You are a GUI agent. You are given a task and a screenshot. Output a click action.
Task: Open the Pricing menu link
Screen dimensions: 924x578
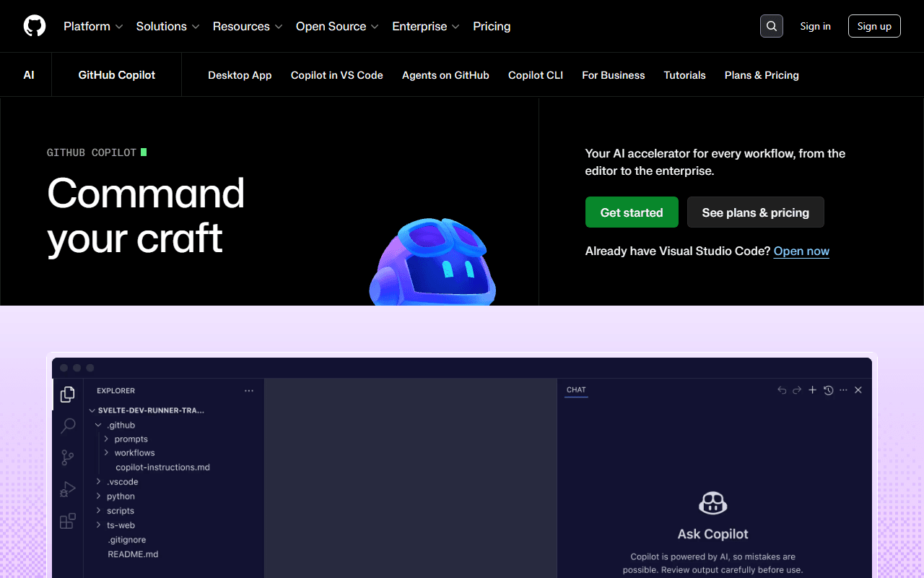point(492,26)
